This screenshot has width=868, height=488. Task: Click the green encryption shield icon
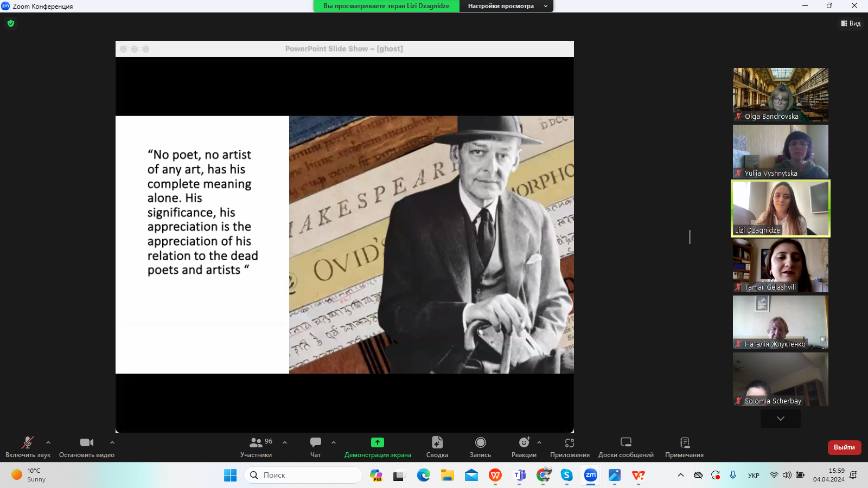(x=11, y=23)
